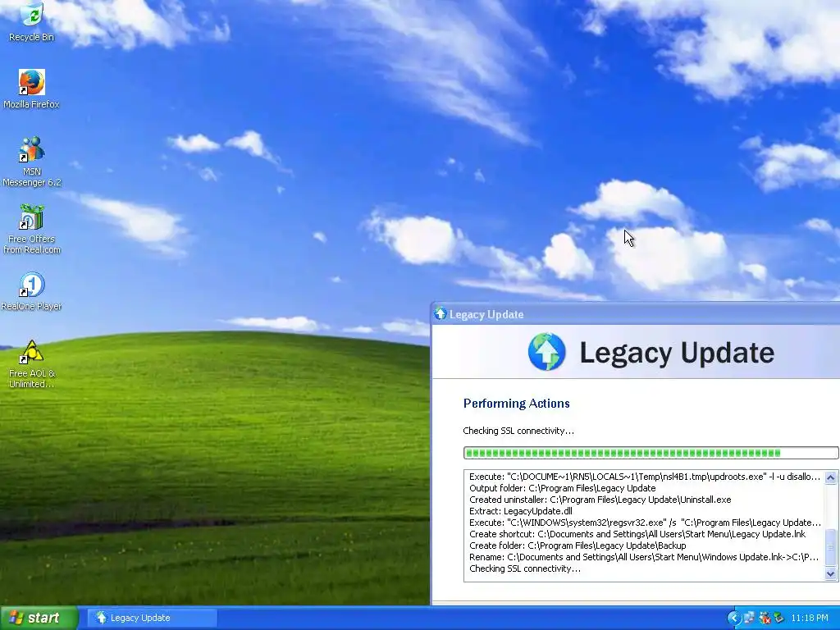Click the Legacy Update window title bar text
Screen dimensions: 840x630
click(x=486, y=314)
